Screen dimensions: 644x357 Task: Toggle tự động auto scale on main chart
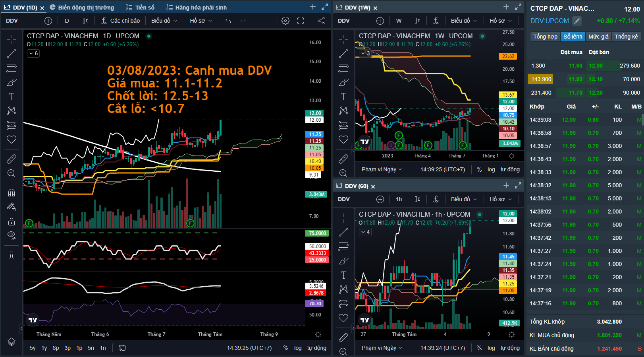pyautogui.click(x=317, y=348)
